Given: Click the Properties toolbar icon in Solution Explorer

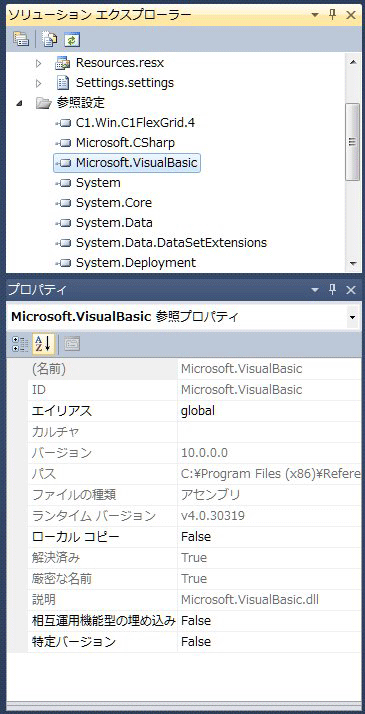Looking at the screenshot, I should (x=21, y=40).
